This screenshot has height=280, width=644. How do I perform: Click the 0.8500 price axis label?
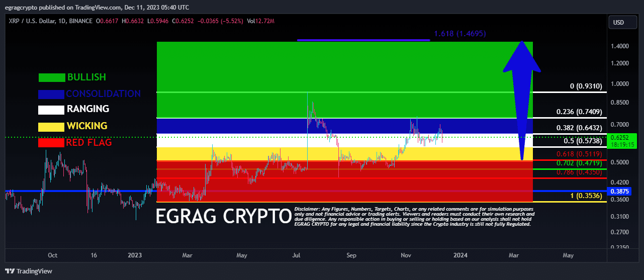pos(619,103)
